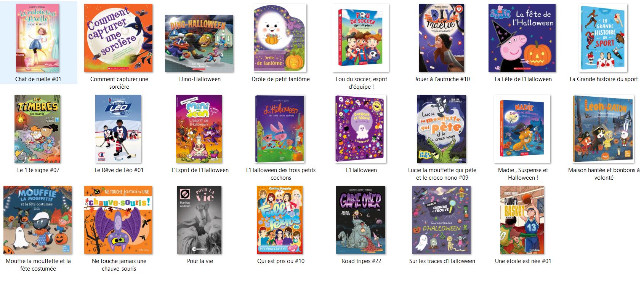The height and width of the screenshot is (287, 644).
Task: Select the grayscale Pour la vie cover
Action: pyautogui.click(x=199, y=220)
